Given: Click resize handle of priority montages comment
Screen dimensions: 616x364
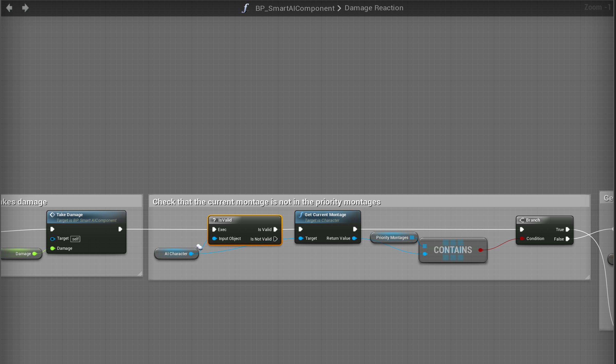Looking at the screenshot, I should (x=587, y=277).
